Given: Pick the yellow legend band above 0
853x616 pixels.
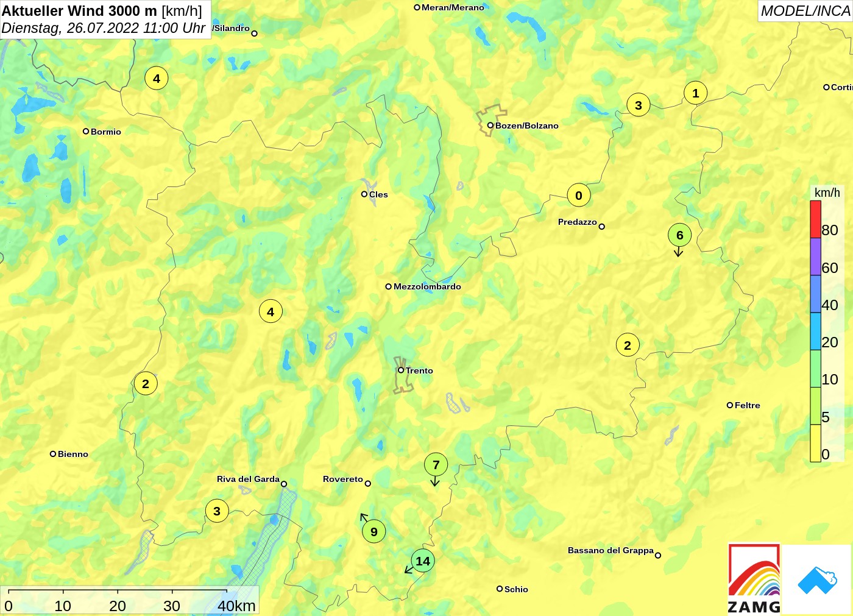Looking at the screenshot, I should point(815,444).
